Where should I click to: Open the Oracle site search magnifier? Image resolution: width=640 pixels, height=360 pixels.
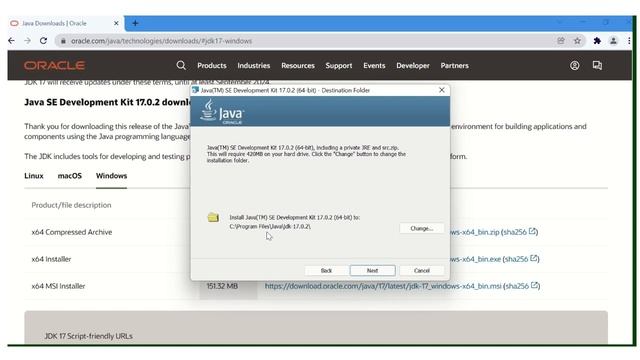tap(181, 65)
